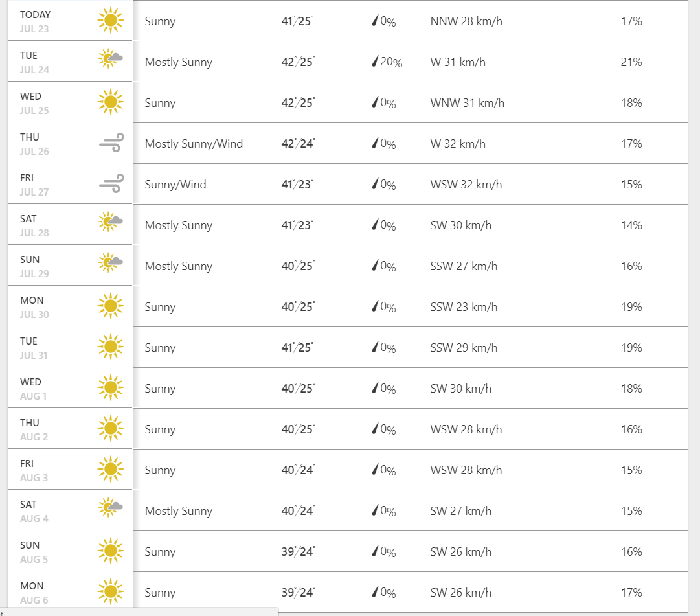The height and width of the screenshot is (616, 700).
Task: Click the 'Sunny/Wind' forecast description
Action: coord(175,185)
